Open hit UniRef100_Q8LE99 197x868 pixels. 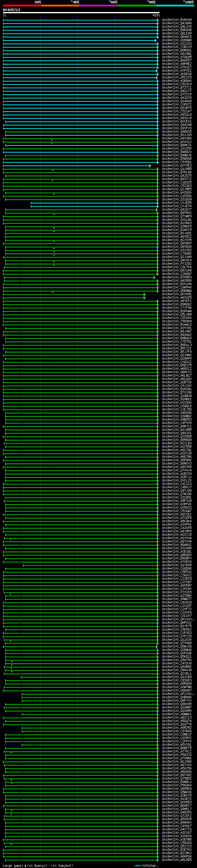(x=177, y=33)
